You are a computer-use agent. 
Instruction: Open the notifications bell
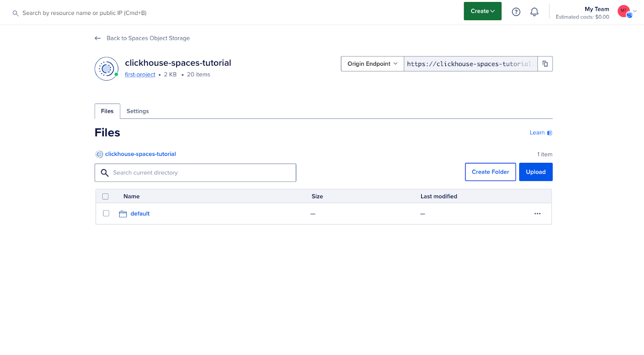click(534, 12)
